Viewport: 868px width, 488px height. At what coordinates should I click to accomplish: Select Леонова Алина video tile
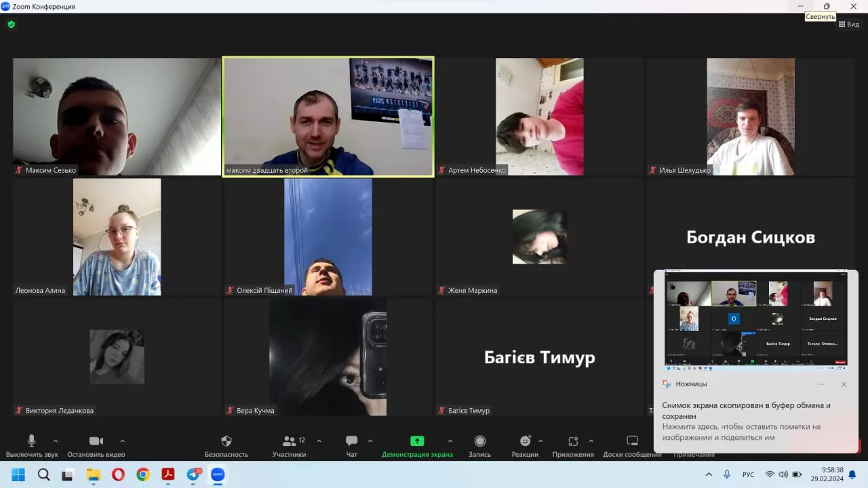click(117, 237)
